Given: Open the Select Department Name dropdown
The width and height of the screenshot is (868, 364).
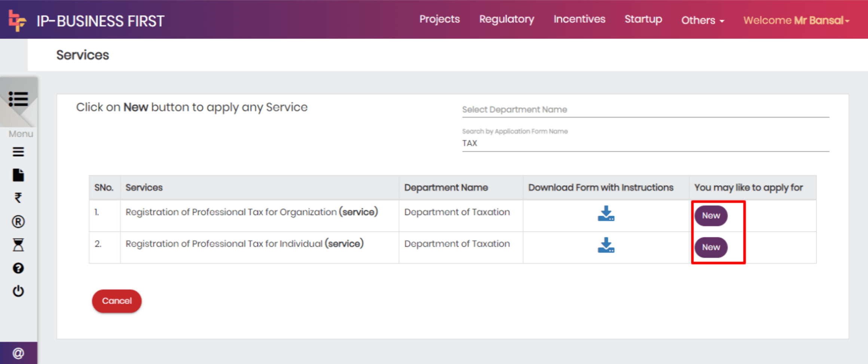Looking at the screenshot, I should point(645,110).
